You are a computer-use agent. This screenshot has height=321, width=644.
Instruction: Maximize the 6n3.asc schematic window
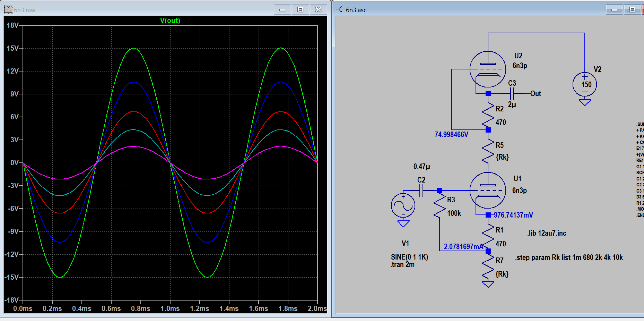[x=633, y=10]
